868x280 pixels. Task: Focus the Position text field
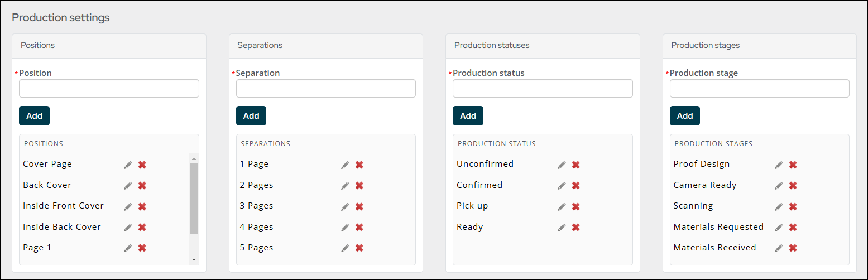109,88
